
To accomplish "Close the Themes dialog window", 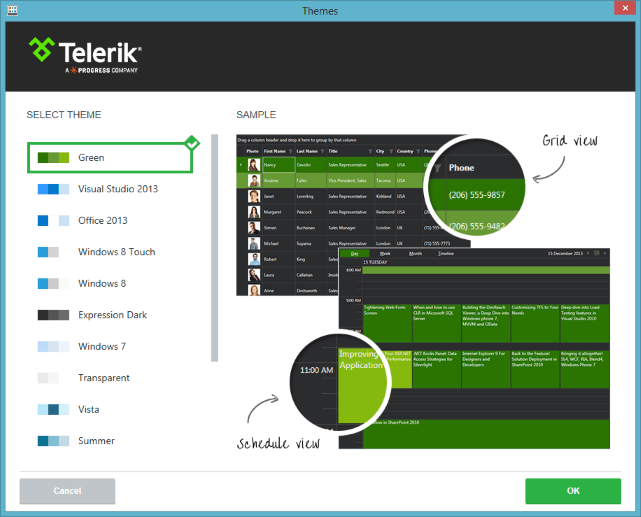I will pos(625,8).
